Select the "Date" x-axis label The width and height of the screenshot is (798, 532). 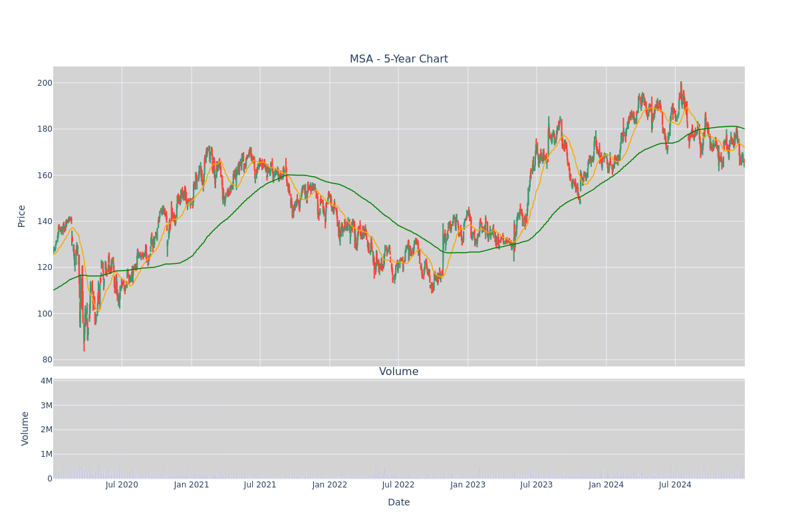399,503
